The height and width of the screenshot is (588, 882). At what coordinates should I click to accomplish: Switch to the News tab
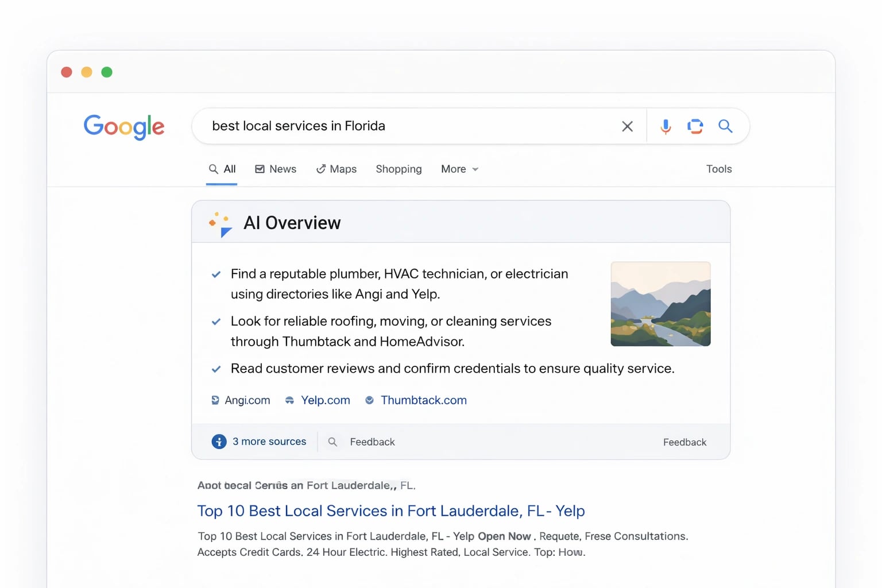(x=276, y=169)
